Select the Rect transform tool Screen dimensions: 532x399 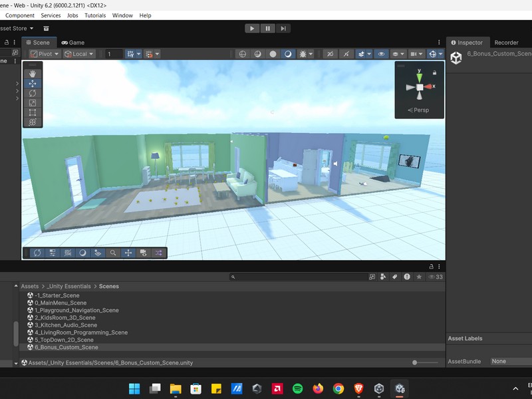click(x=33, y=112)
